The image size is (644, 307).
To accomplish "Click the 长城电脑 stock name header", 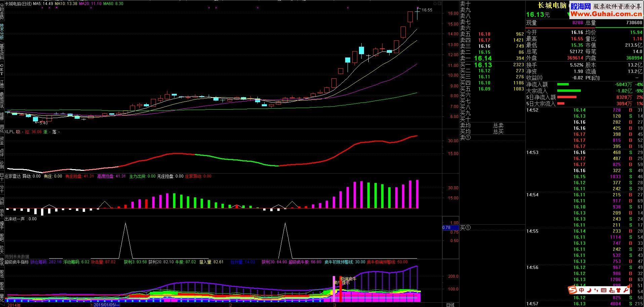I will (552, 5).
